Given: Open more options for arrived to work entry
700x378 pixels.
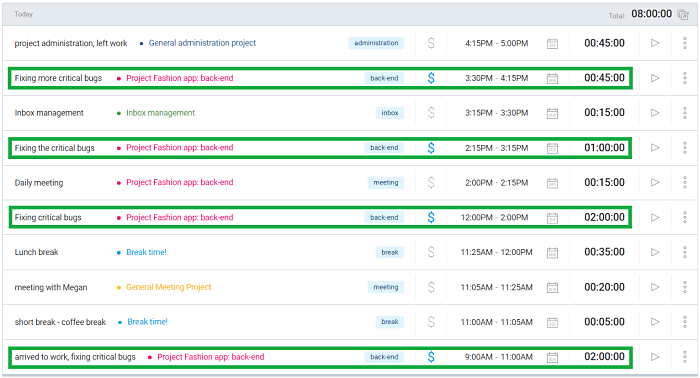Looking at the screenshot, I should [684, 357].
